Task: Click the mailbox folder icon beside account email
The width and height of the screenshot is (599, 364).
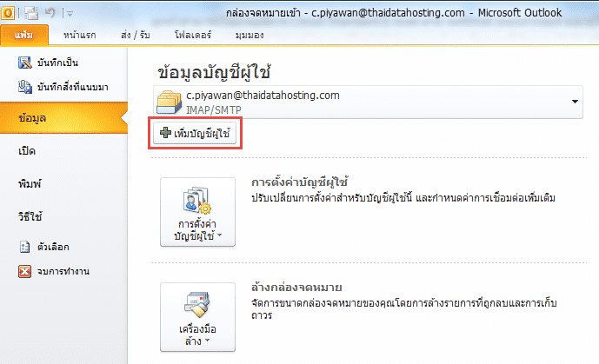Action: [169, 103]
